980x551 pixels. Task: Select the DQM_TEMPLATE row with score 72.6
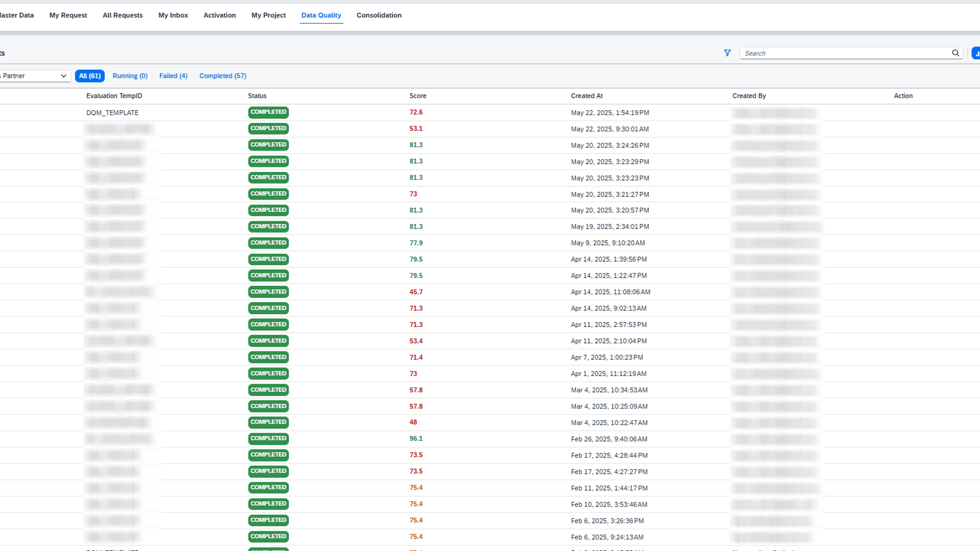490,113
